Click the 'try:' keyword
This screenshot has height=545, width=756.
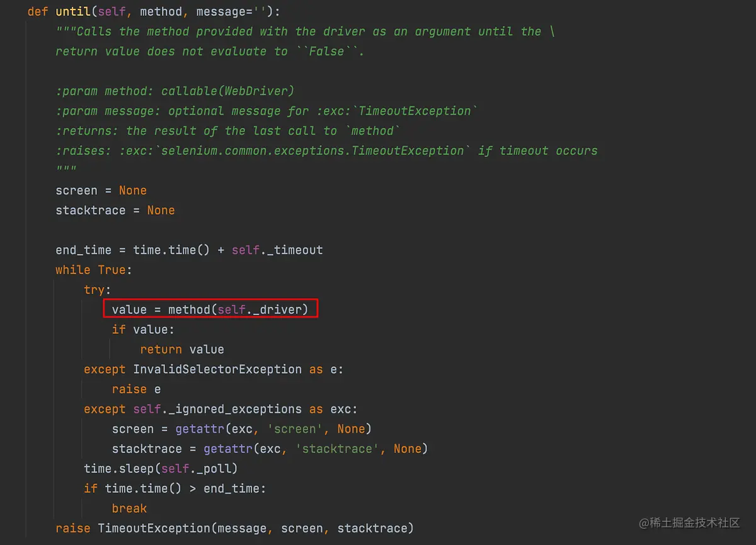pos(98,290)
